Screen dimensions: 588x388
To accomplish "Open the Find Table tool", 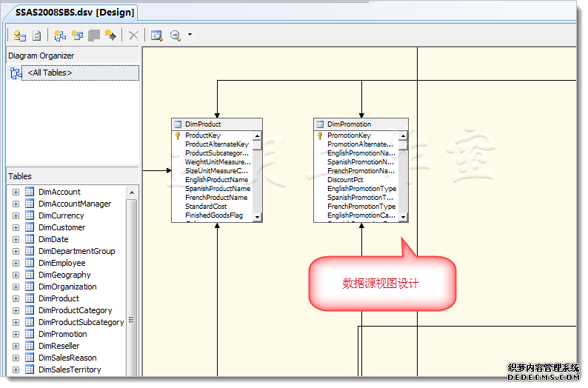I will [156, 35].
